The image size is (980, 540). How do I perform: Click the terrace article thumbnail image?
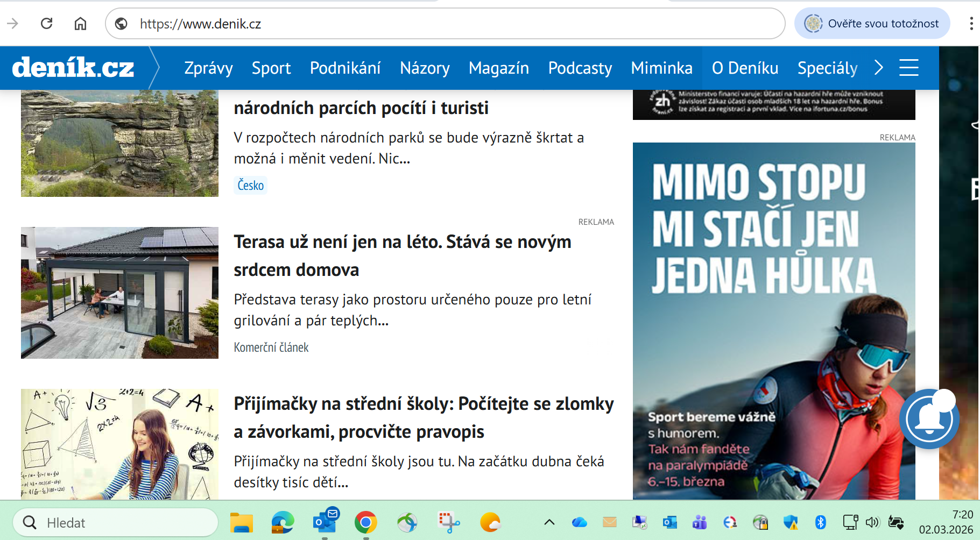point(119,293)
